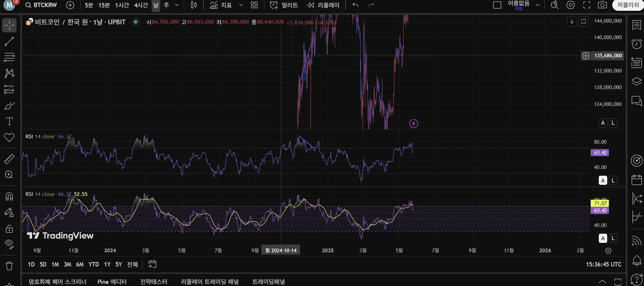Remove all drawings with trash icon
The image size is (644, 286).
pyautogui.click(x=9, y=266)
